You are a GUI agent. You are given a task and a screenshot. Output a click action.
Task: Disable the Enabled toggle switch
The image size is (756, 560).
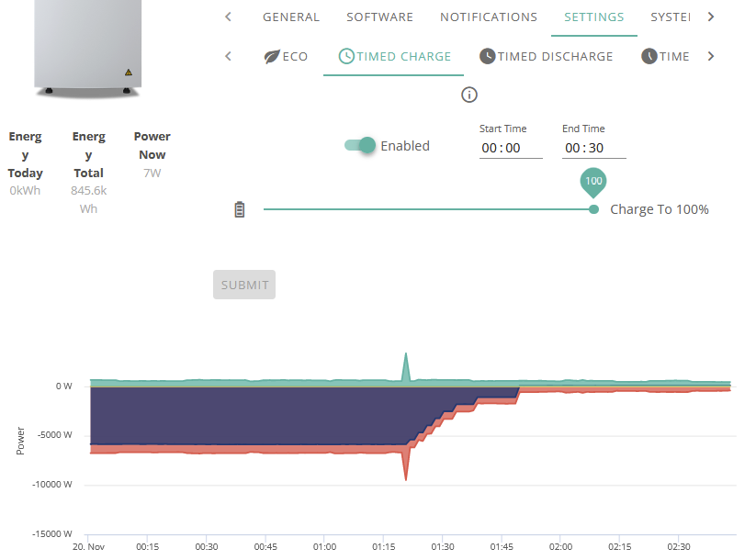coord(360,145)
